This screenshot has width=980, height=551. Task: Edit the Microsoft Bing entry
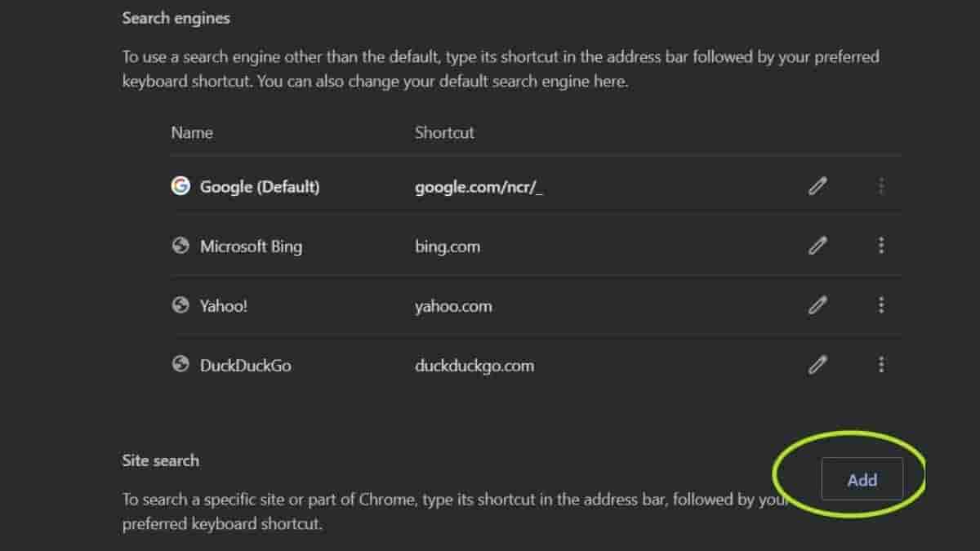(x=817, y=245)
